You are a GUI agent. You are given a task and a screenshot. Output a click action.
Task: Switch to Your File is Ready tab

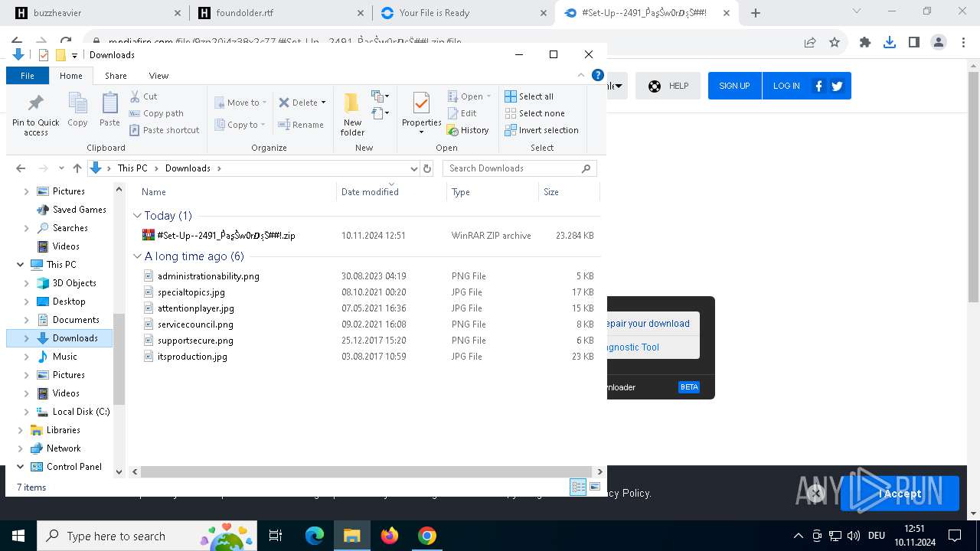pyautogui.click(x=463, y=13)
